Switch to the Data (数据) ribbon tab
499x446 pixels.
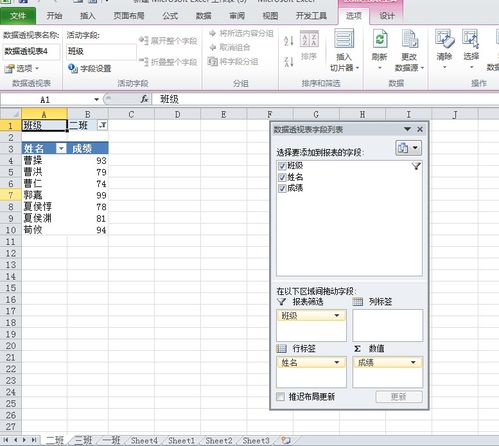(203, 16)
